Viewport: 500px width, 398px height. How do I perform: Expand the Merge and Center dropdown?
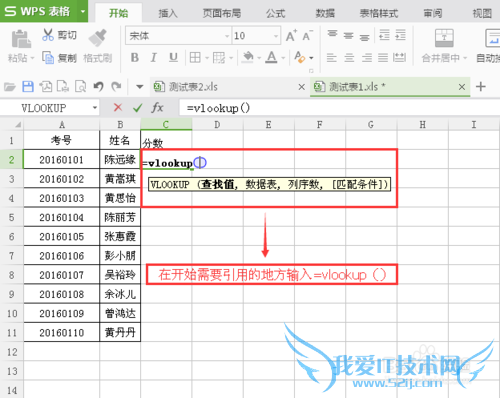[x=465, y=58]
